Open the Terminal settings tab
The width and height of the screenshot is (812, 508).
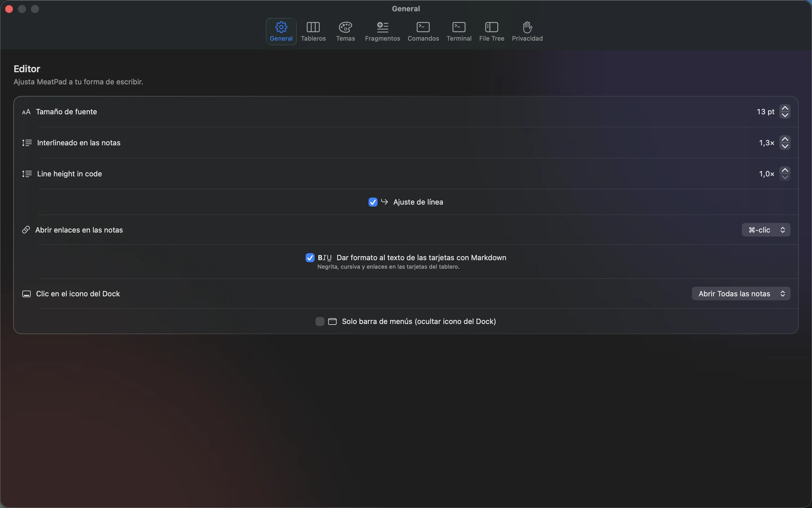click(459, 32)
